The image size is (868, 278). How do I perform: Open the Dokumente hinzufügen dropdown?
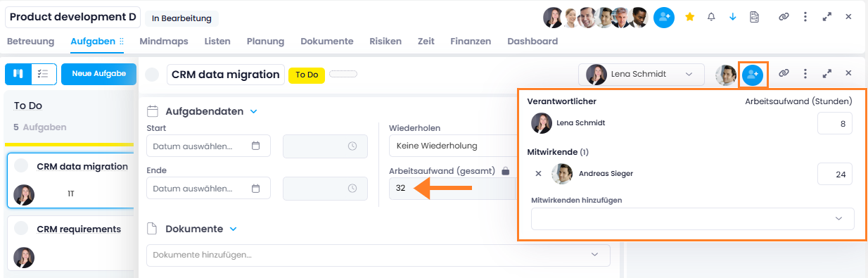click(378, 255)
